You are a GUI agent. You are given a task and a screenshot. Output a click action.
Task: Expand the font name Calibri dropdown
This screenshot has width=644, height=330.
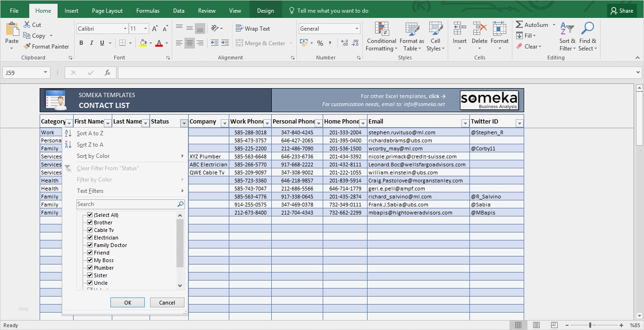125,29
